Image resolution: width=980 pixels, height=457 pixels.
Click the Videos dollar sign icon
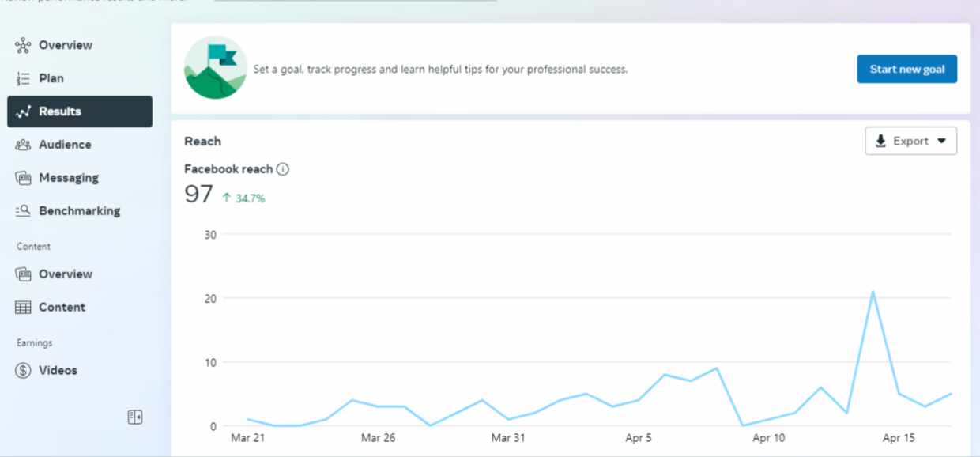tap(23, 371)
